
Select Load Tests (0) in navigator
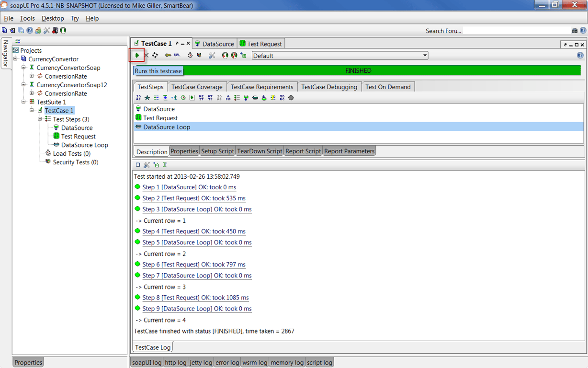tap(71, 154)
